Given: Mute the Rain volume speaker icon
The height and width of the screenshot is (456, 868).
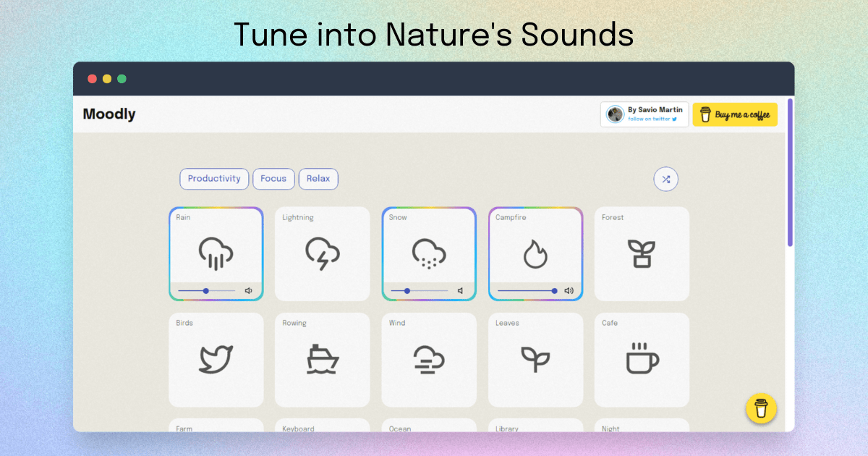Looking at the screenshot, I should point(248,291).
